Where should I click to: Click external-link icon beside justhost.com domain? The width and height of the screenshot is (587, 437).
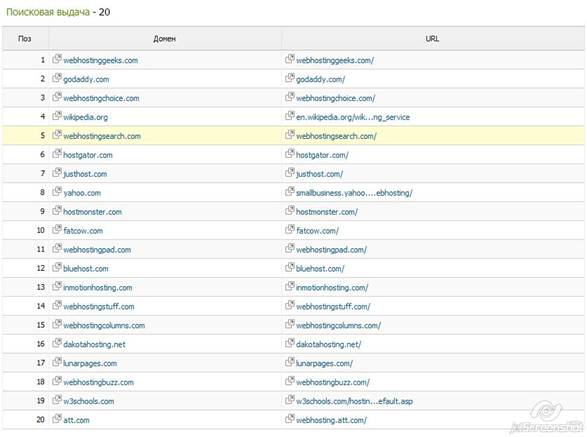click(57, 173)
